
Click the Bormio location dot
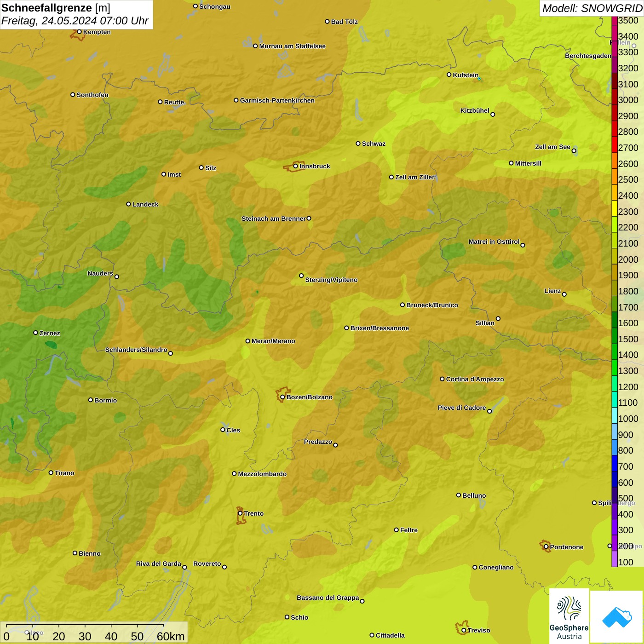91,400
